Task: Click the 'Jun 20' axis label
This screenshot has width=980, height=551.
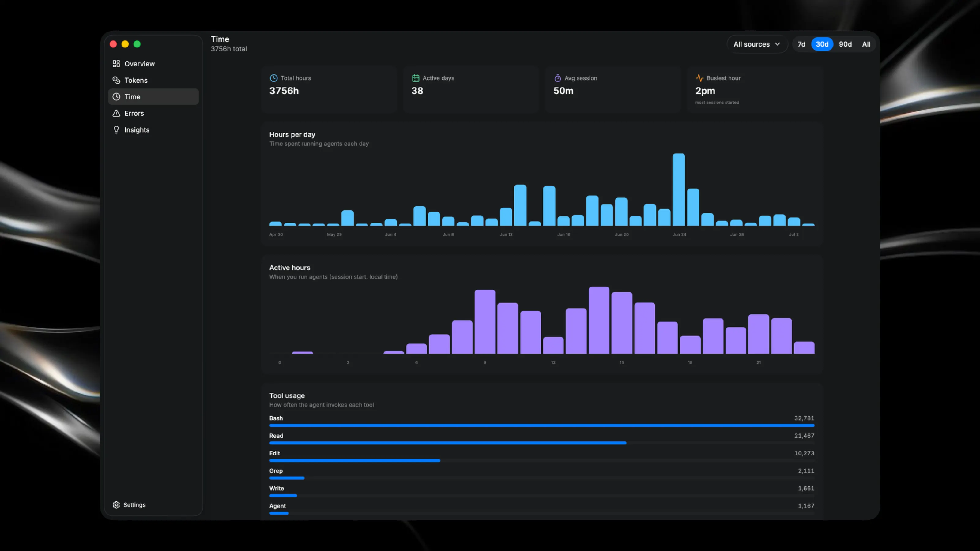Action: [x=622, y=234]
